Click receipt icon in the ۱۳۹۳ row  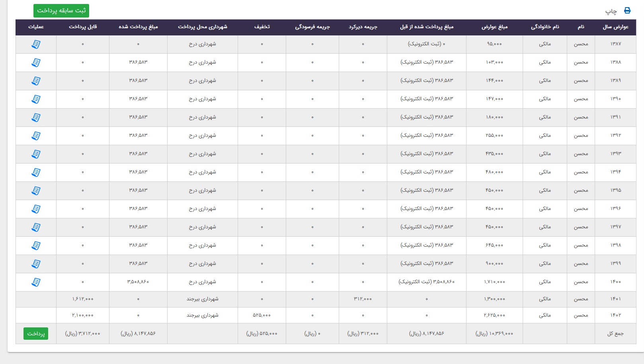coord(36,154)
